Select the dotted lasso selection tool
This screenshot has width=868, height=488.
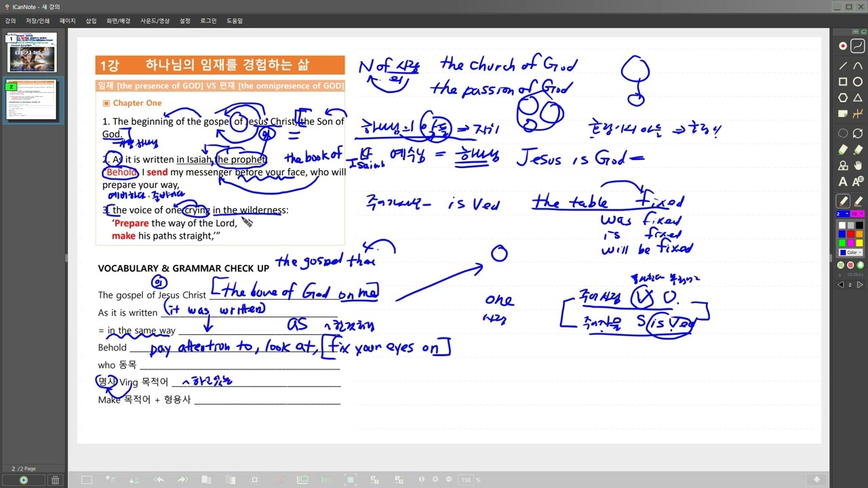pos(843,134)
